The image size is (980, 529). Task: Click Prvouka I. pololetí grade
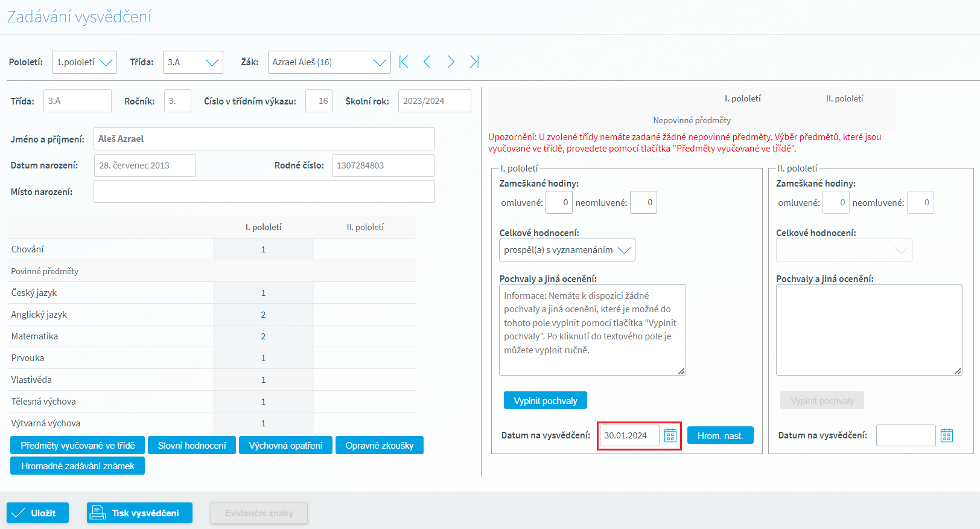(263, 358)
